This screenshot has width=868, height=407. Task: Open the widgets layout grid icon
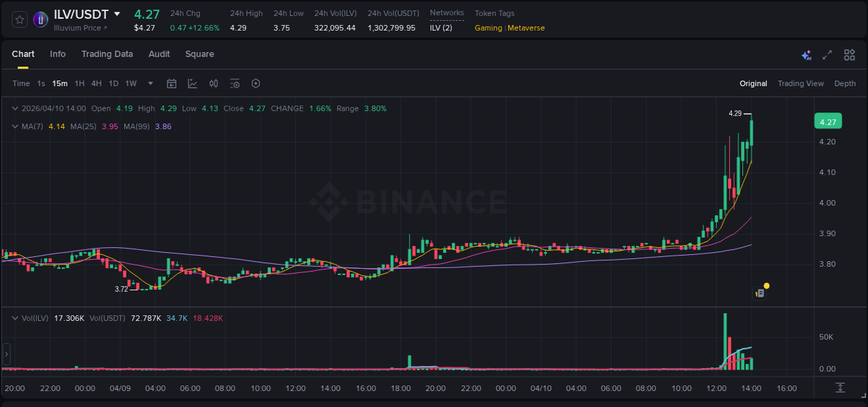(849, 54)
